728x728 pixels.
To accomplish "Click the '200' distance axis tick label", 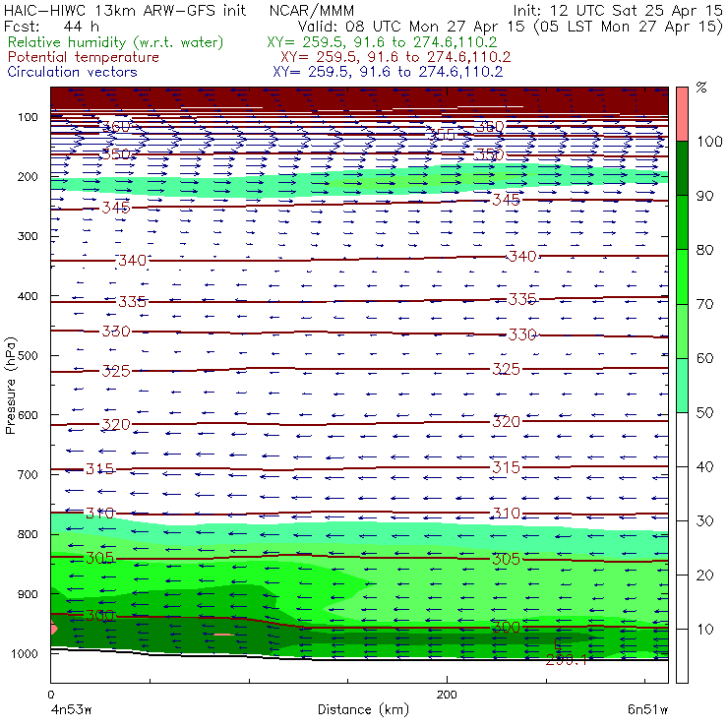I will [447, 695].
